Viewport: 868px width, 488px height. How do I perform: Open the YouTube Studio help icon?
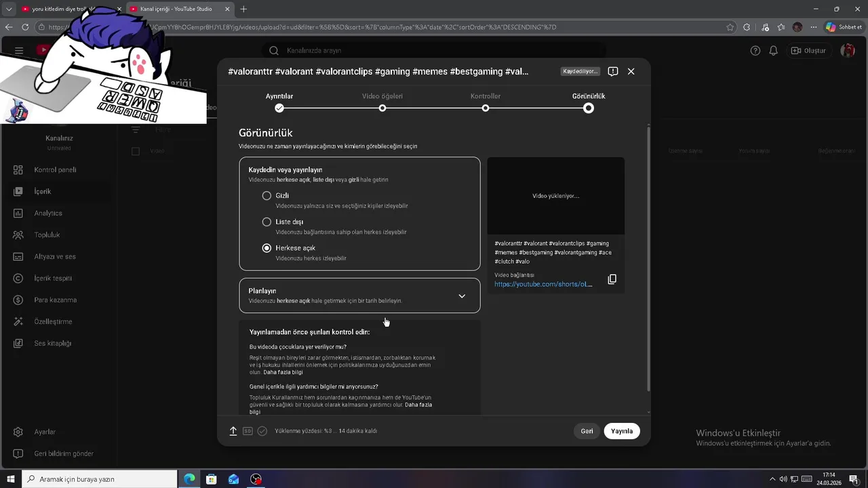[755, 51]
